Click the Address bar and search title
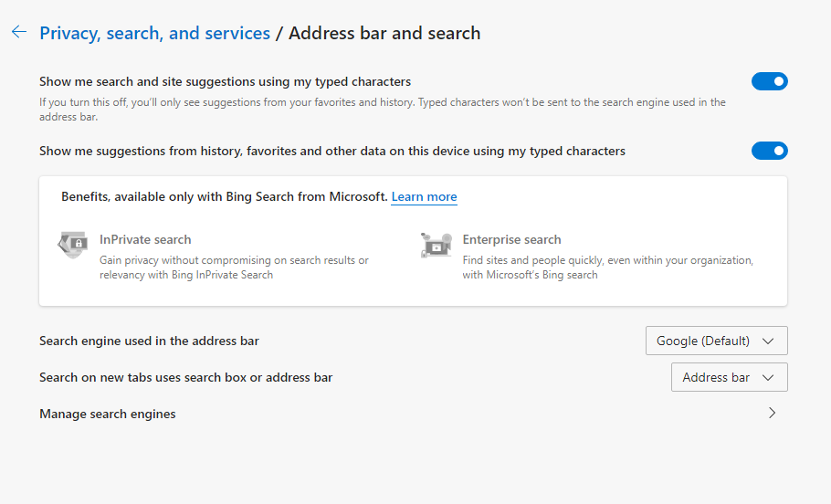Viewport: 831px width, 504px height. coord(384,34)
